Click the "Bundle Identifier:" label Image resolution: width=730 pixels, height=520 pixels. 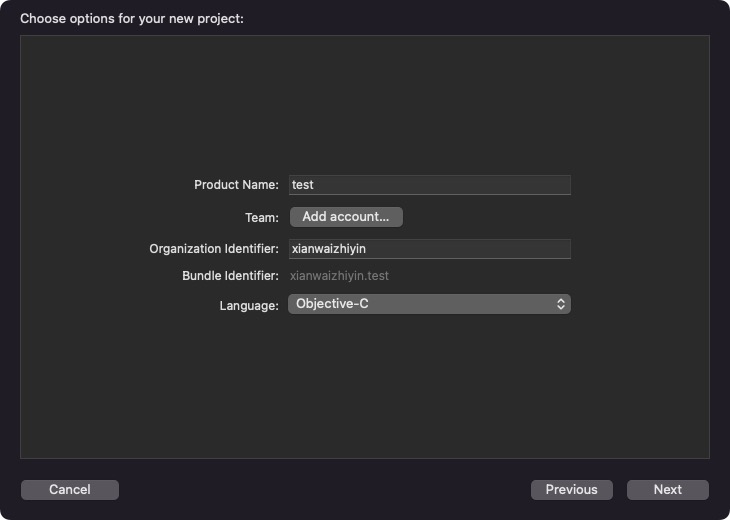click(230, 275)
